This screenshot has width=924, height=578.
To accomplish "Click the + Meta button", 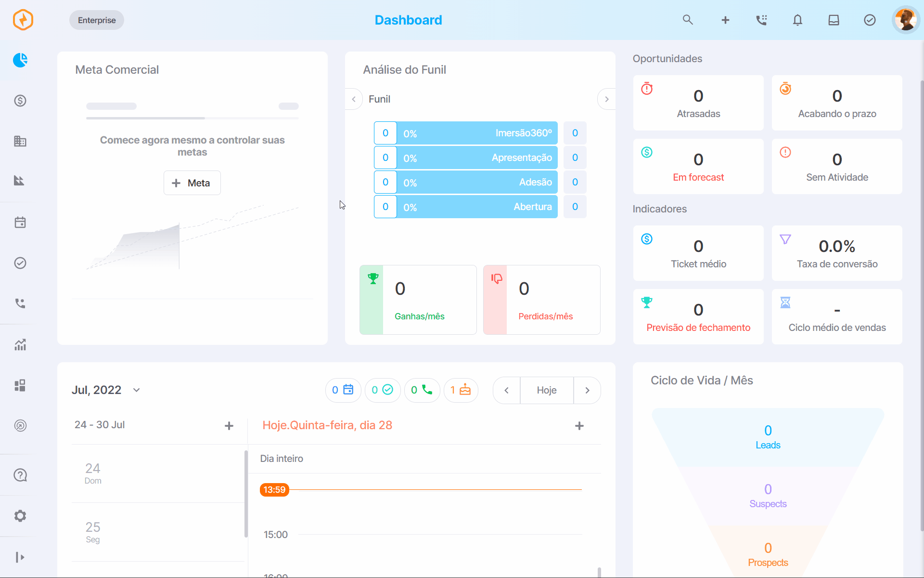I will (x=192, y=183).
